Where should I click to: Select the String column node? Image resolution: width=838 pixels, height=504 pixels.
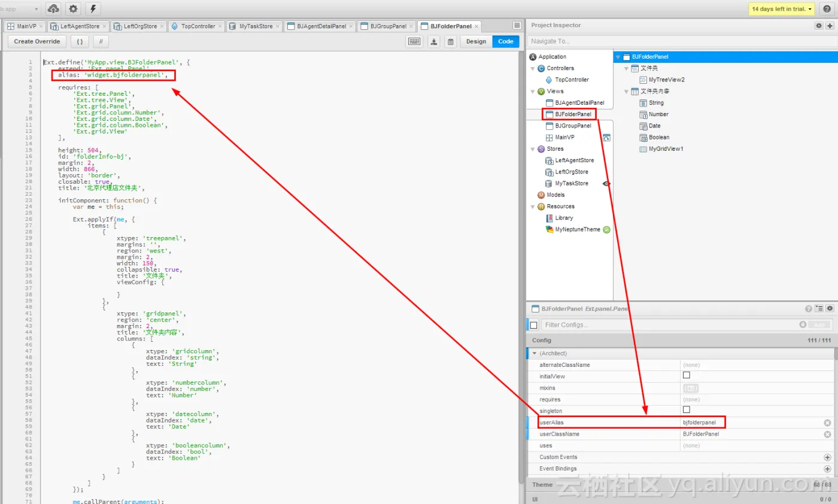click(655, 103)
